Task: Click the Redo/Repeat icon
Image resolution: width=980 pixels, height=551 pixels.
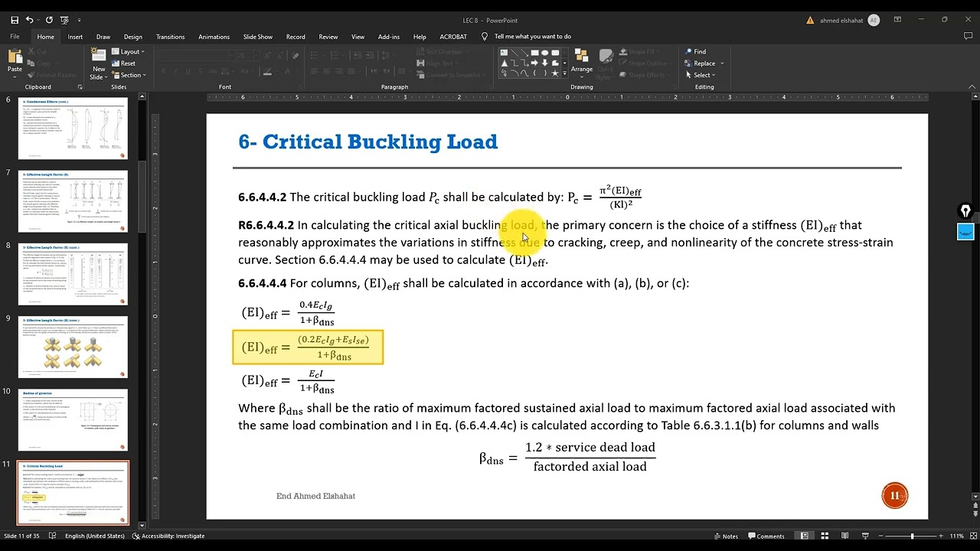Action: (49, 20)
